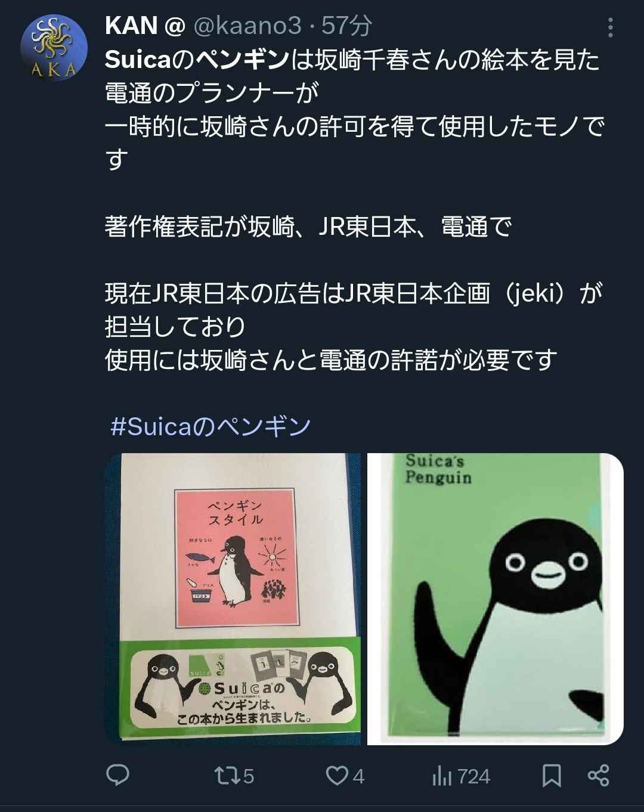
Task: Tap the repost count number 5
Action: [249, 776]
